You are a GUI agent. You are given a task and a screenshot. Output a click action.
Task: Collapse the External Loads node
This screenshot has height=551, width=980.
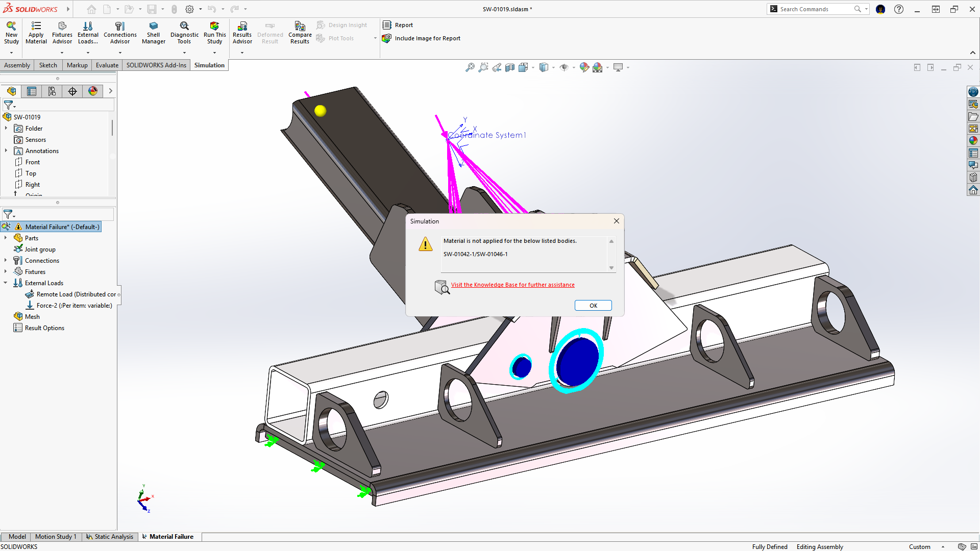click(x=6, y=283)
